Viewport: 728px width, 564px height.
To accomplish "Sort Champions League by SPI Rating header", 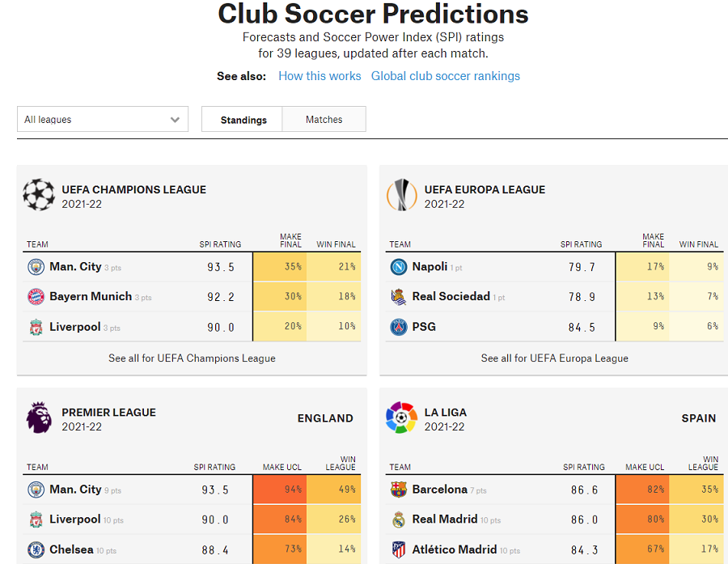I will [218, 244].
